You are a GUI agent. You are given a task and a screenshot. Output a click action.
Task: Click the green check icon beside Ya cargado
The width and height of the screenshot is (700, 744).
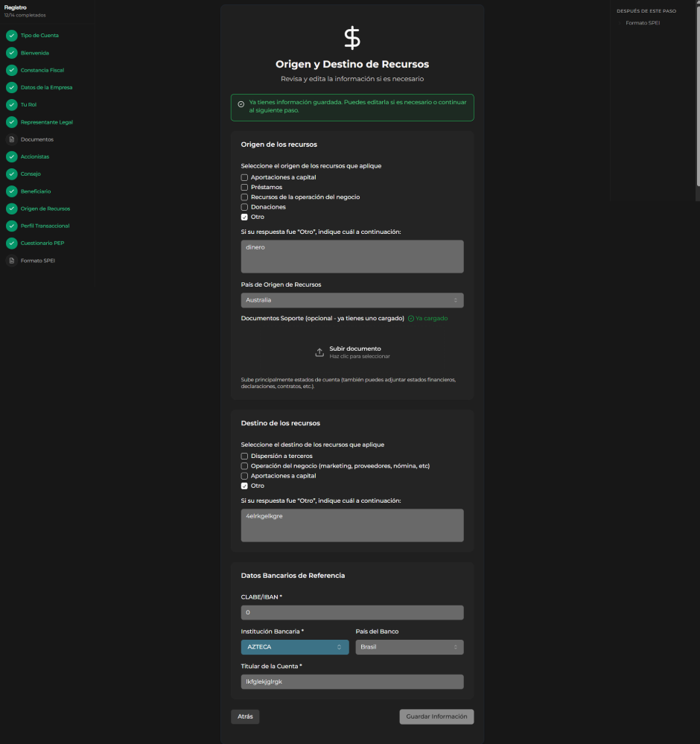(411, 319)
